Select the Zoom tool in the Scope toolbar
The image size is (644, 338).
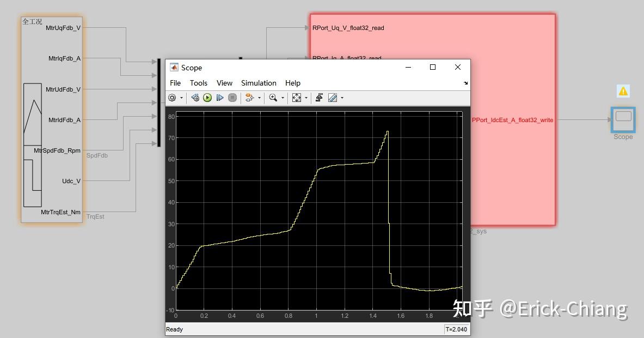273,98
